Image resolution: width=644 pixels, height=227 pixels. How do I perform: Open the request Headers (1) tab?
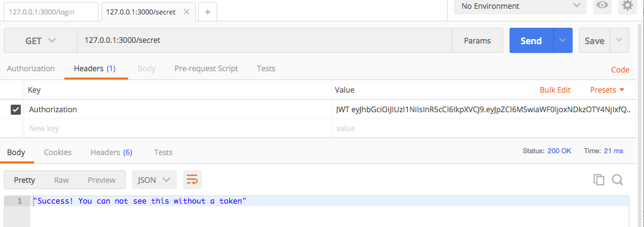coord(95,69)
